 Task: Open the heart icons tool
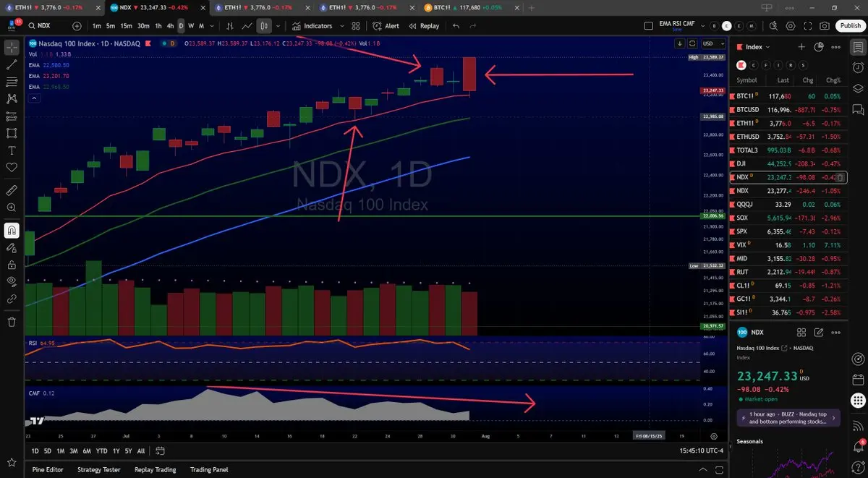point(12,167)
